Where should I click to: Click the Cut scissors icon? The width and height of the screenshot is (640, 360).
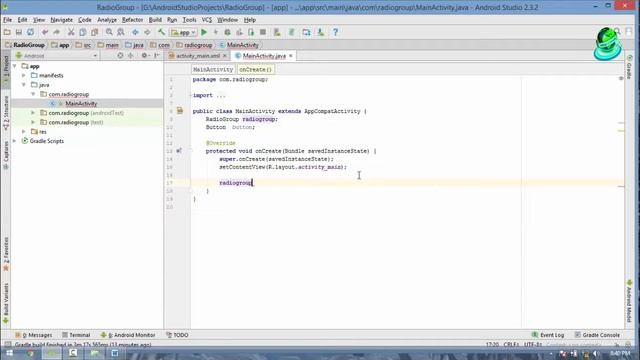tap(71, 32)
